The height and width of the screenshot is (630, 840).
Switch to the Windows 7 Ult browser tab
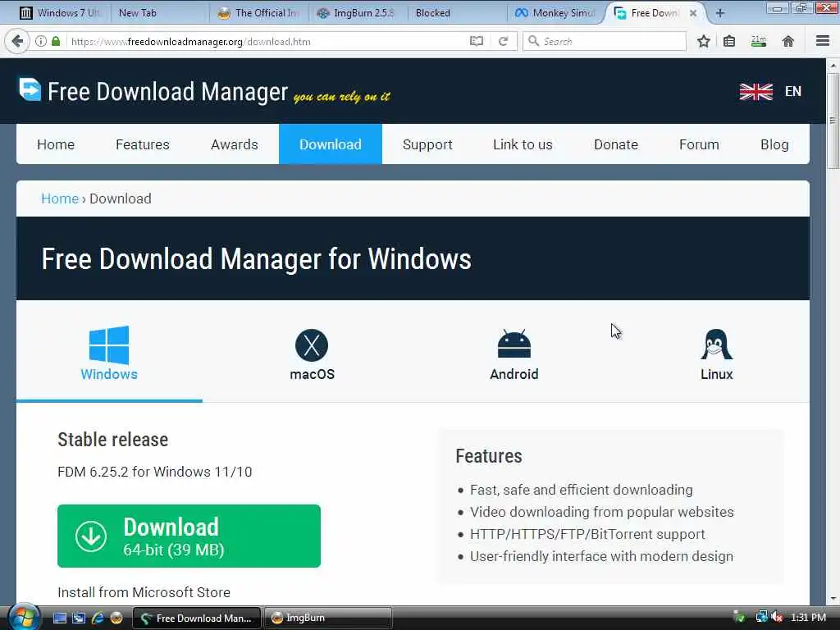(61, 13)
